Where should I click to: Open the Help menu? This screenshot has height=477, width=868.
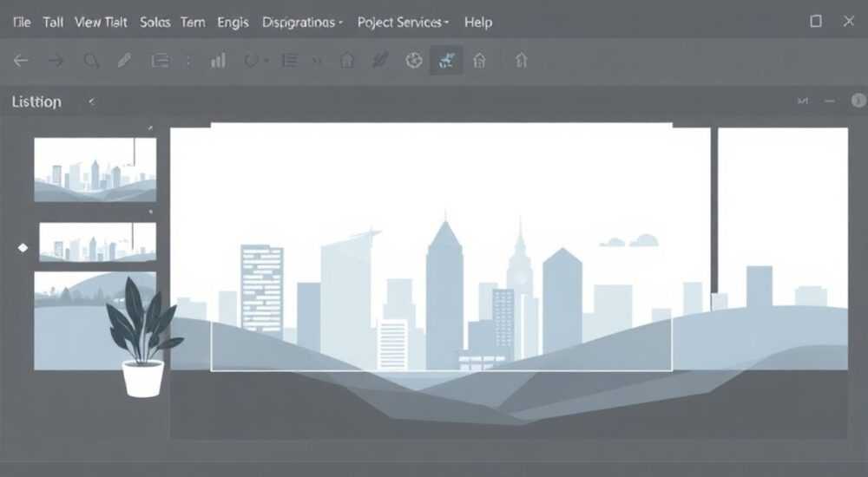[478, 23]
